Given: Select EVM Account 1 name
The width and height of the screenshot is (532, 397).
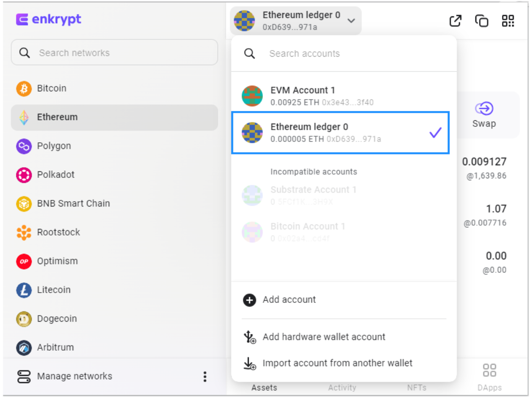Looking at the screenshot, I should pos(303,91).
